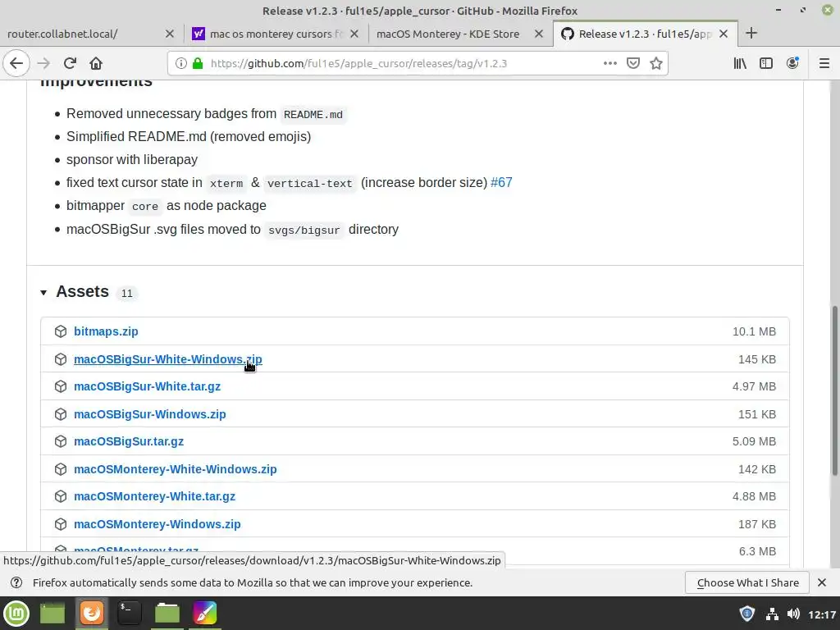Close the router.collabnet.local tab
Image resolution: width=840 pixels, height=630 pixels.
(169, 34)
